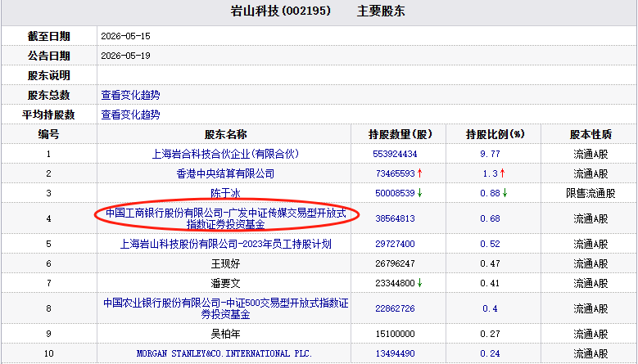Open 中国工商银行-广发中证传媒 fund link
Screen dimensions: 638x364
point(225,218)
